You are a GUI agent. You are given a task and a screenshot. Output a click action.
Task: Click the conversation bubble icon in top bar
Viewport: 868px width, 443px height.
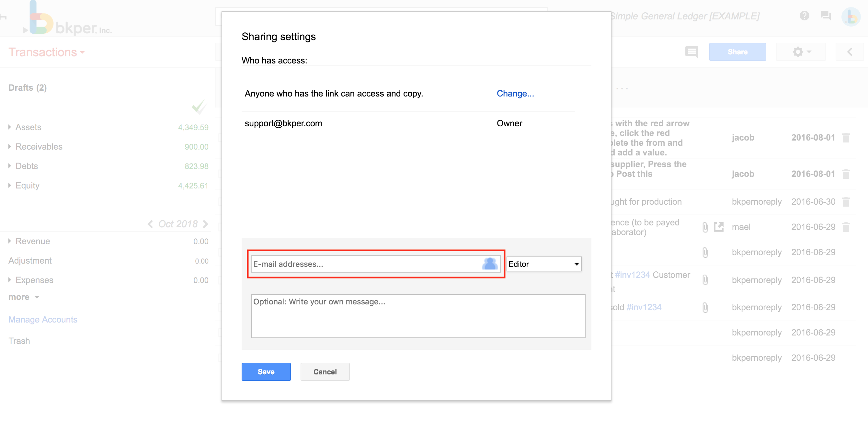826,16
